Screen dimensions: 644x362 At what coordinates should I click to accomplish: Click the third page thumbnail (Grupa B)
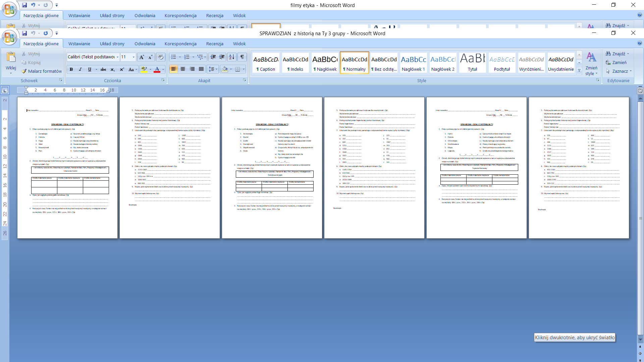click(x=272, y=168)
